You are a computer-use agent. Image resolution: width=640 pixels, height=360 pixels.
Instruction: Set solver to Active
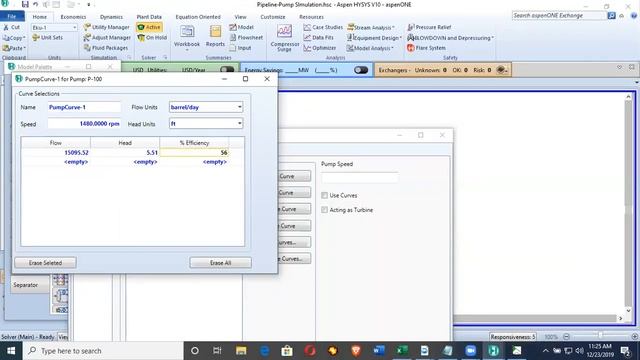[149, 27]
